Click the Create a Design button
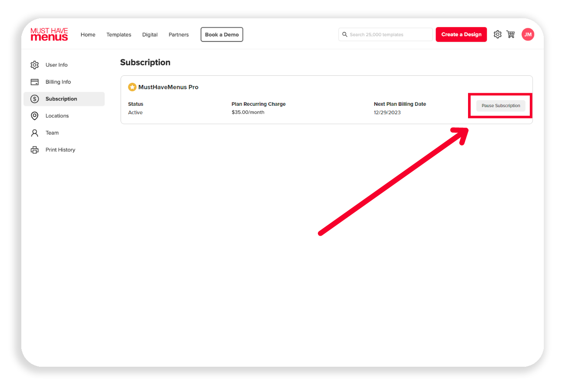Image resolution: width=566 pixels, height=392 pixels. tap(462, 34)
